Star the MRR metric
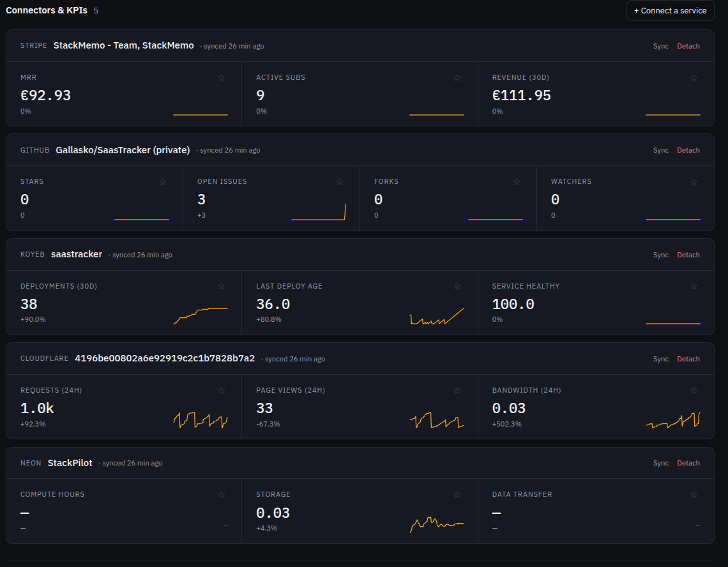Viewport: 728px width, 567px height. coord(222,78)
